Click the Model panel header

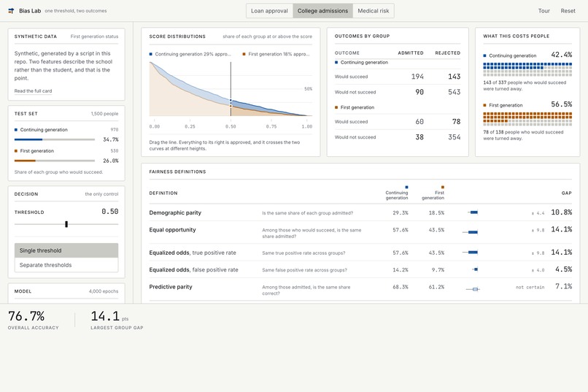66,291
